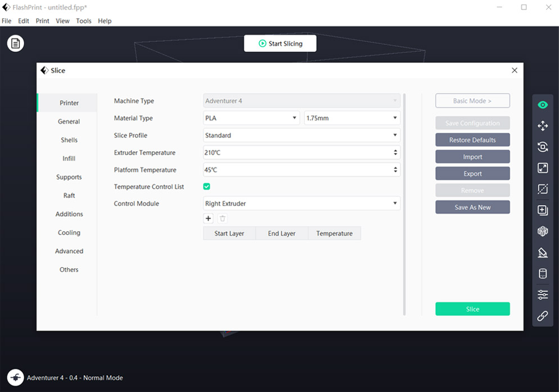Click the Save As New button
The width and height of the screenshot is (559, 392).
(x=472, y=207)
